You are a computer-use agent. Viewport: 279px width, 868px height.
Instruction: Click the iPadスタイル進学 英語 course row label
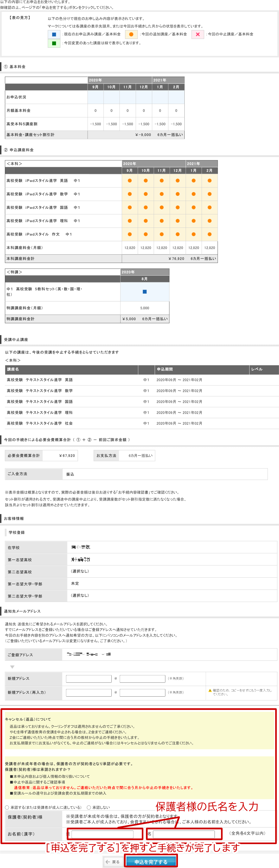tap(43, 181)
